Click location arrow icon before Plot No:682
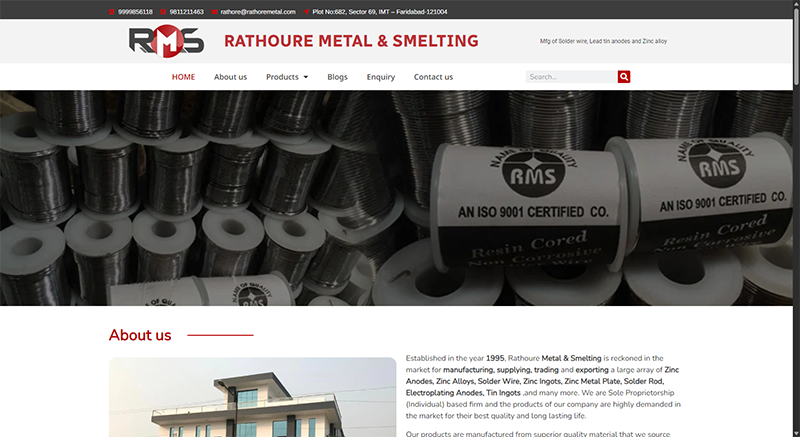Image resolution: width=800 pixels, height=437 pixels. coord(306,12)
